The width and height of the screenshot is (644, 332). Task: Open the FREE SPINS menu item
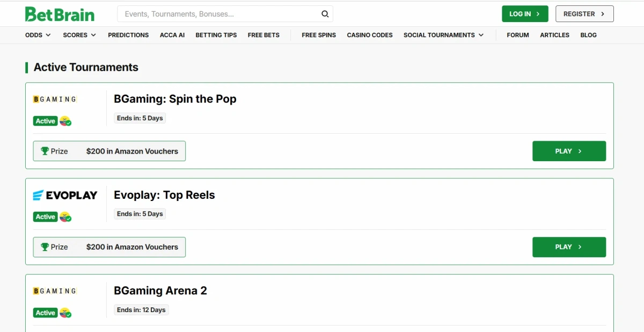319,35
